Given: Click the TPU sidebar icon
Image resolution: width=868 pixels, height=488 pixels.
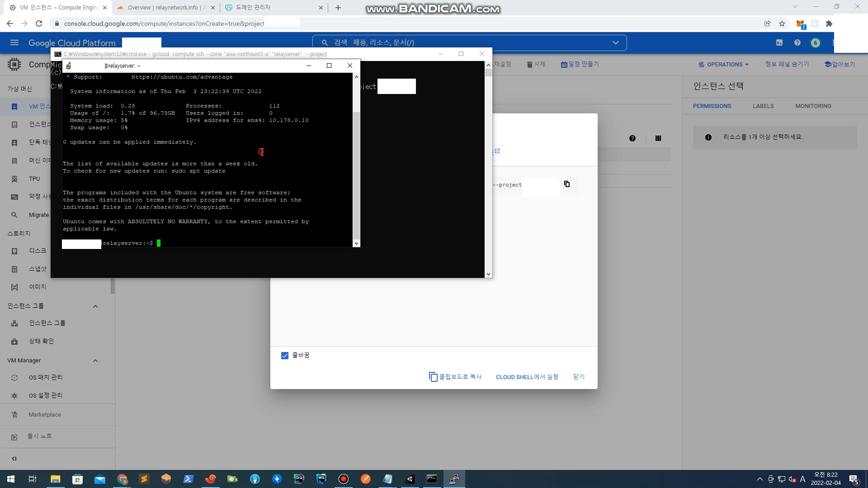Looking at the screenshot, I should [x=14, y=179].
